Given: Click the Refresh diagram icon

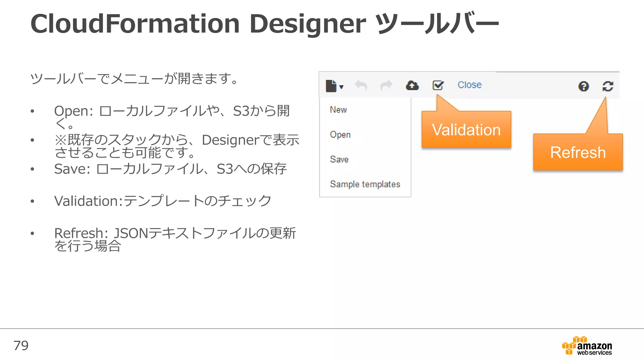Looking at the screenshot, I should click(608, 86).
